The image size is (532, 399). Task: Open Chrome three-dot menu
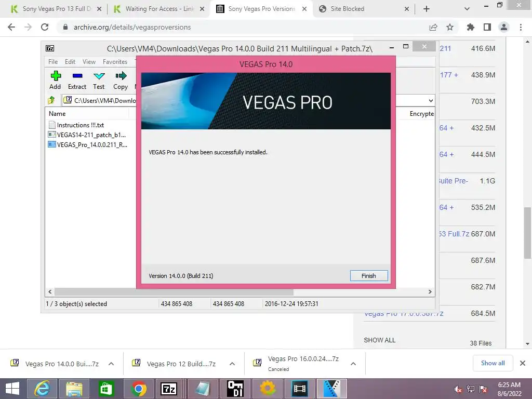tap(521, 27)
